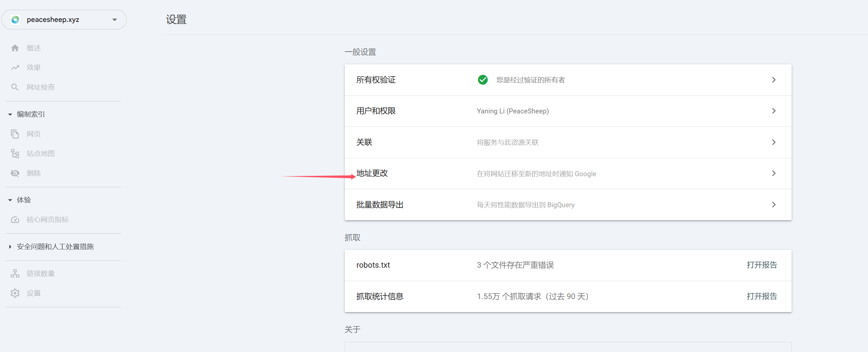This screenshot has width=868, height=352.
Task: Click the 关于 section heading
Action: [352, 329]
